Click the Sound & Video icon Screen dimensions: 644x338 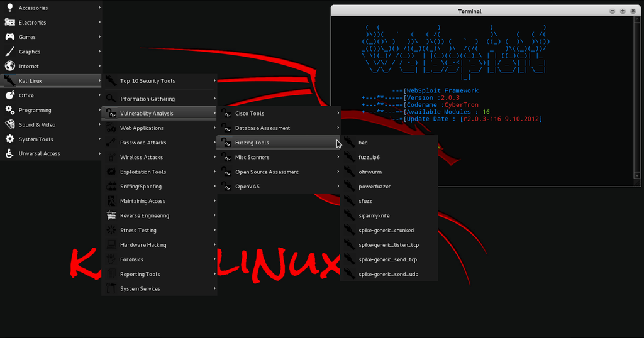point(10,124)
